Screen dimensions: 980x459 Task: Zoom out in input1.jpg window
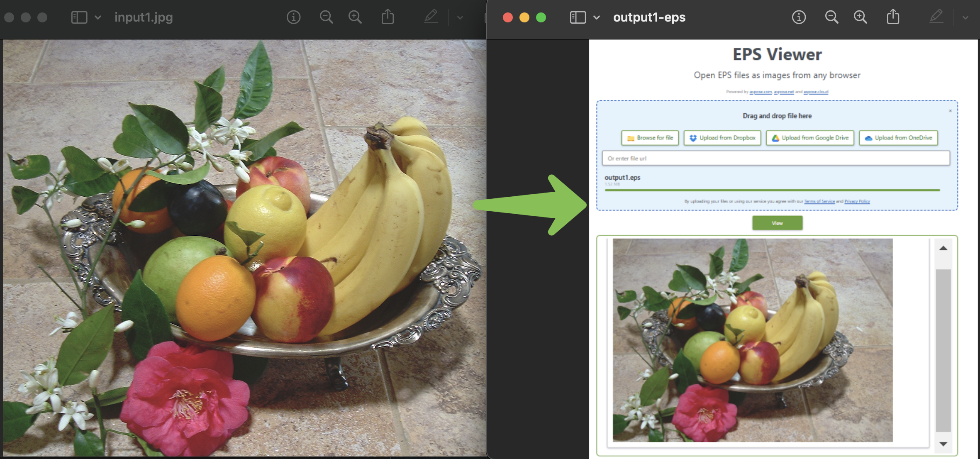click(326, 17)
